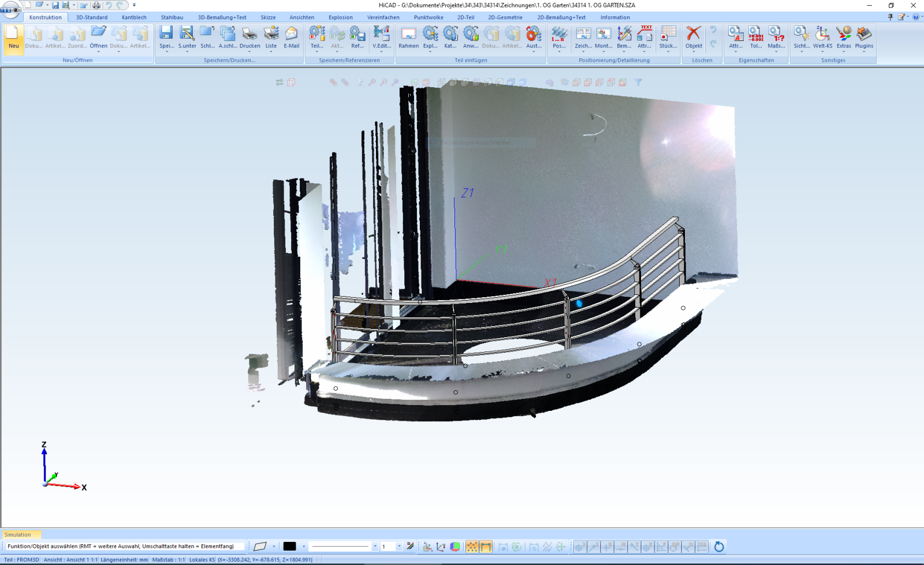924x565 pixels.
Task: Expand the Objekt delete dropdown arrow
Action: click(694, 52)
